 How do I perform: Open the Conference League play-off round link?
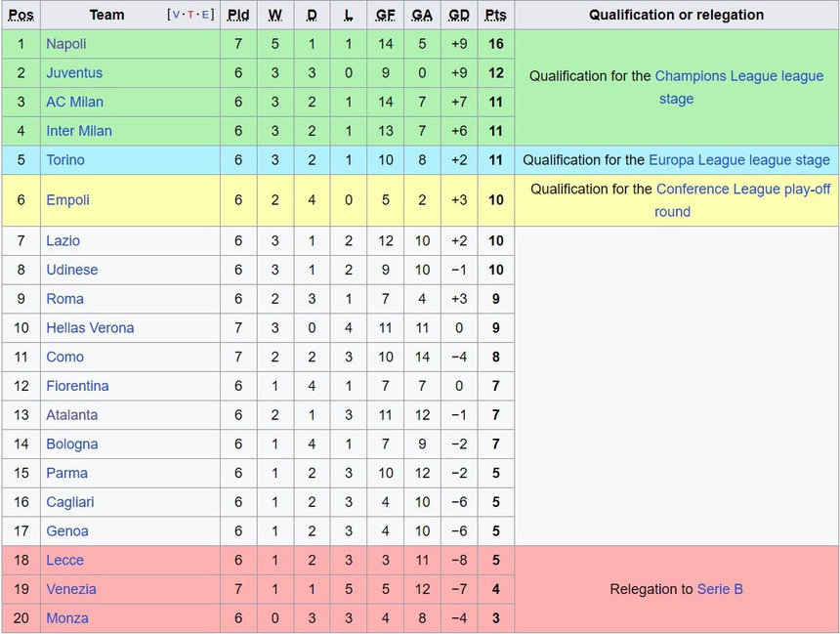point(740,189)
